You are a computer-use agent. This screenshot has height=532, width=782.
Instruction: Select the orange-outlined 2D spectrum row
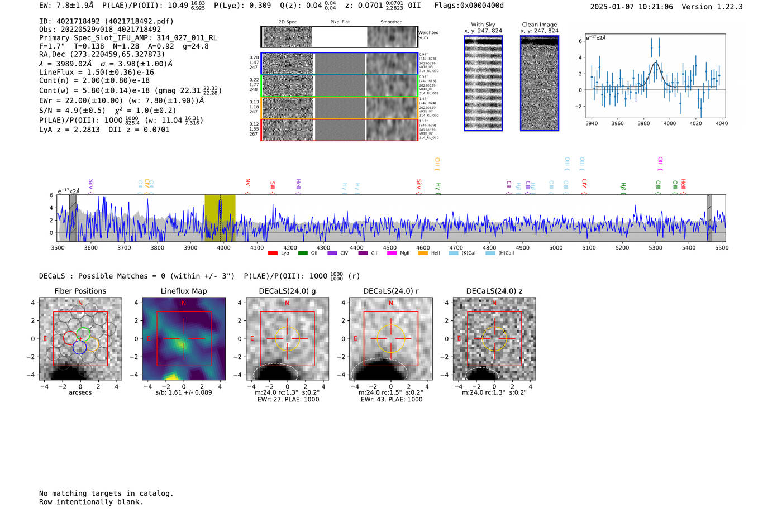340,108
